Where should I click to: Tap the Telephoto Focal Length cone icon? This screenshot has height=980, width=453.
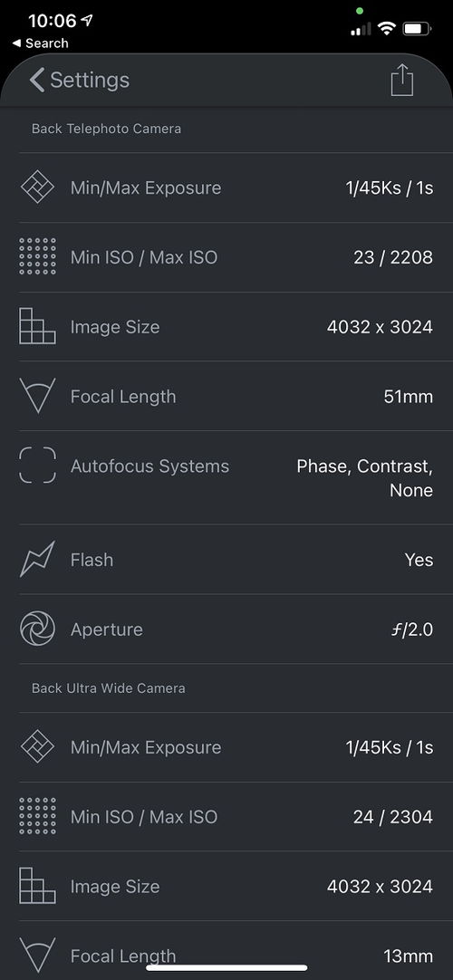(37, 396)
